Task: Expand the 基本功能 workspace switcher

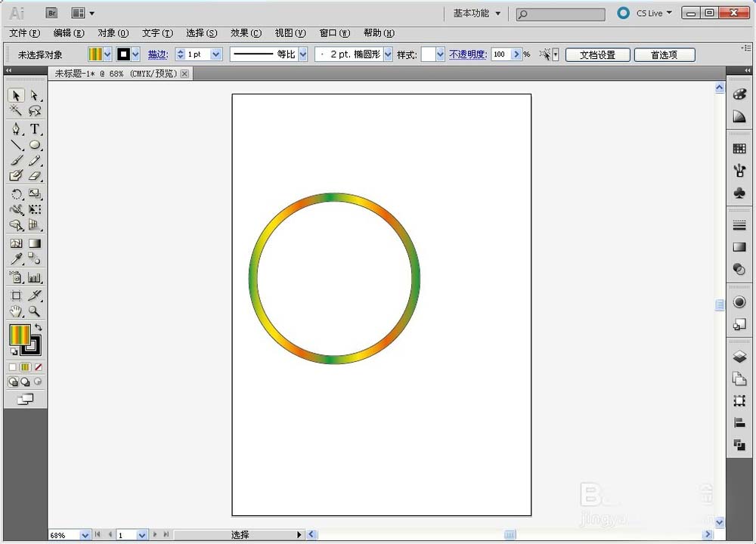Action: [x=476, y=14]
